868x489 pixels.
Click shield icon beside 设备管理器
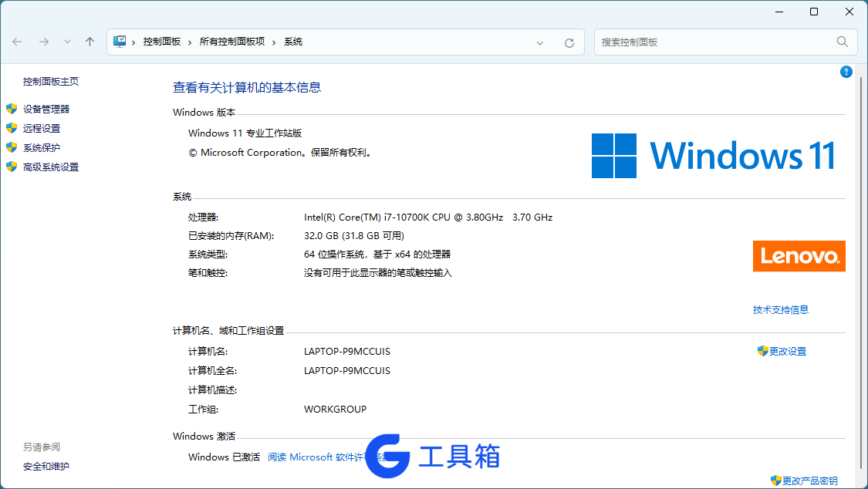click(12, 109)
